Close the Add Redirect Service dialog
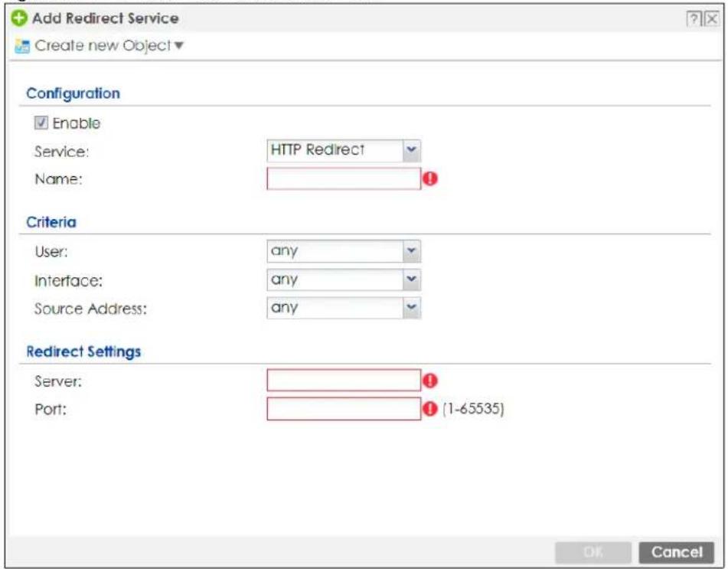This screenshot has height=569, width=728. pyautogui.click(x=711, y=19)
